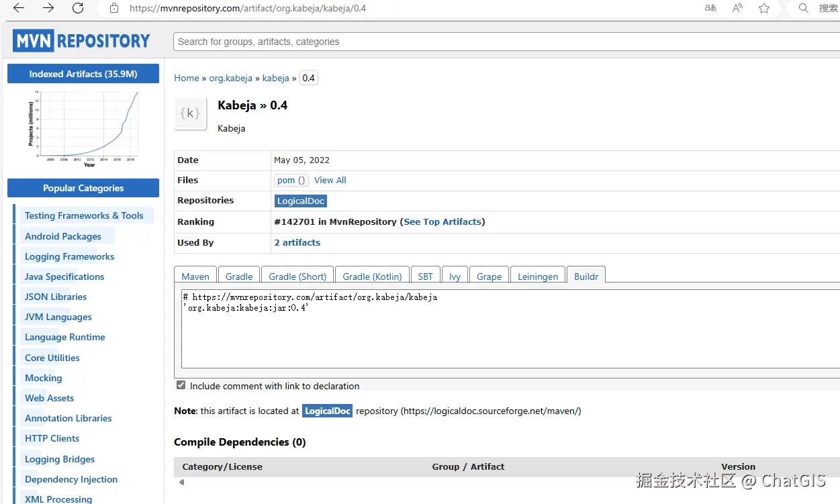
Task: Go to Home breadcrumb link
Action: (187, 78)
